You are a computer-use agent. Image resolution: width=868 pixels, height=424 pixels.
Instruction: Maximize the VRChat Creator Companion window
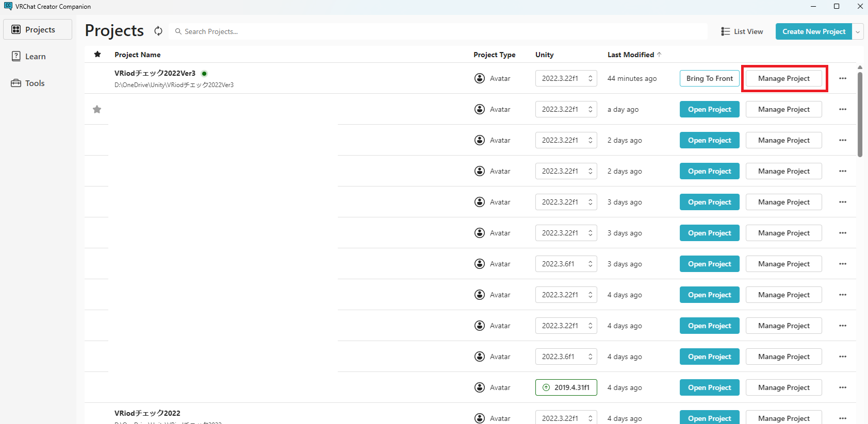pyautogui.click(x=837, y=6)
